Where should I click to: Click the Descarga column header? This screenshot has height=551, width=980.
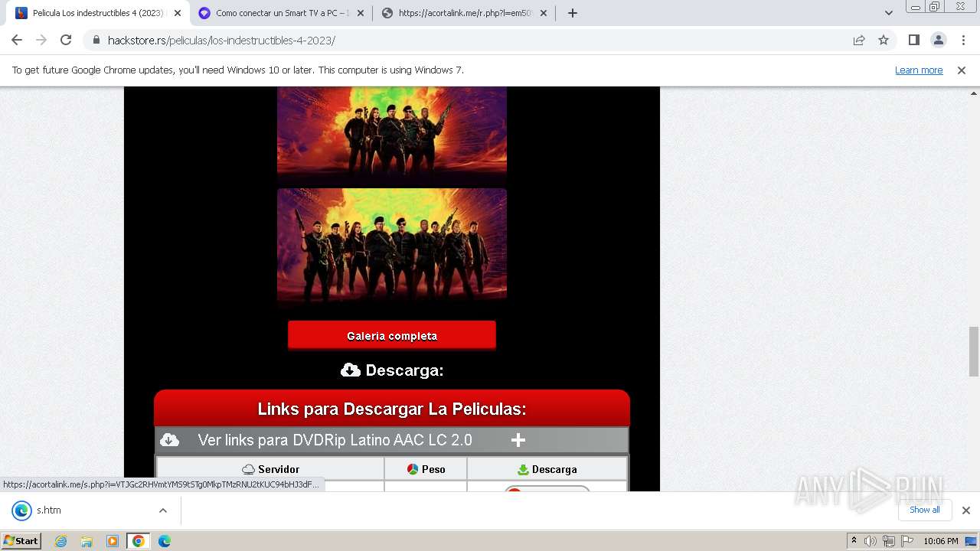[547, 469]
